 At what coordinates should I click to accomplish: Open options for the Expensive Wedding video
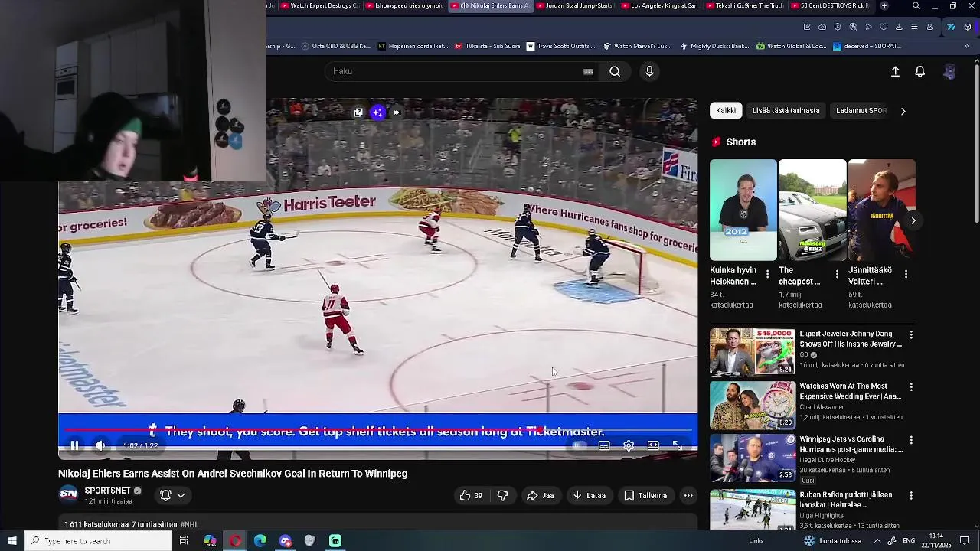click(x=911, y=388)
